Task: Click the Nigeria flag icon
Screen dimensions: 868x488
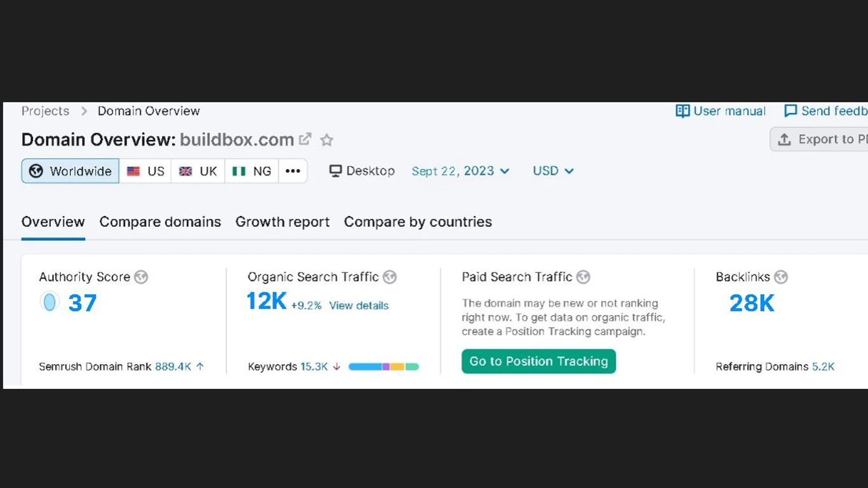Action: coord(239,171)
